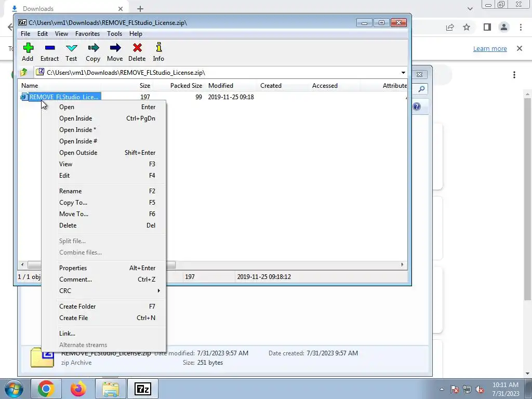The image size is (532, 399).
Task: Open the View menu in the menu bar
Action: coord(61,34)
